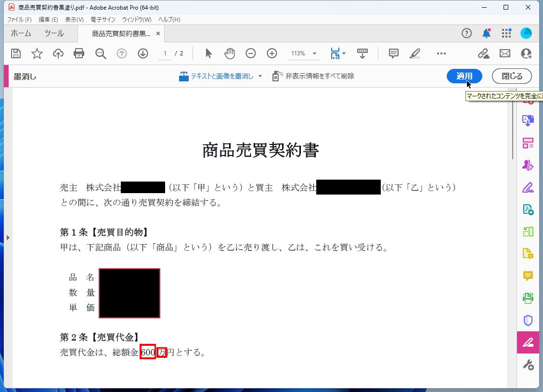The image size is (543, 392).
Task: Select the Hand tool
Action: pos(230,53)
